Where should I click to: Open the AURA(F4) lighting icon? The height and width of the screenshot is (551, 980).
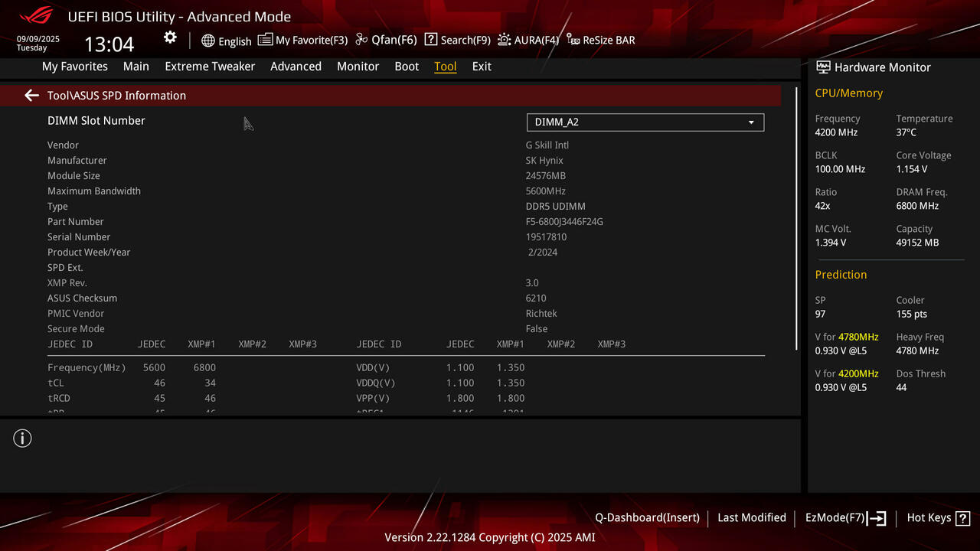[x=504, y=40]
